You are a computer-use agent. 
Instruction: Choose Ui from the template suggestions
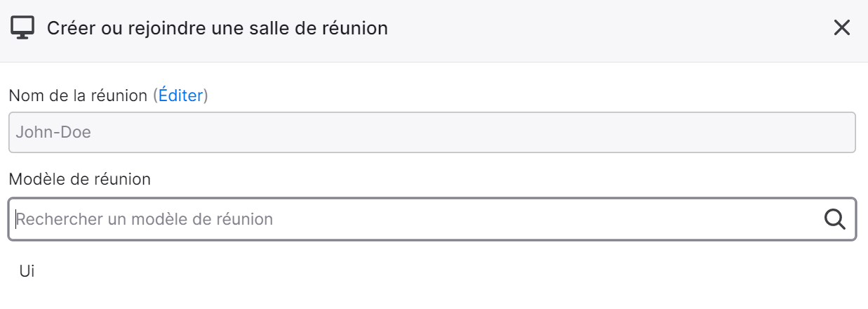tap(27, 271)
